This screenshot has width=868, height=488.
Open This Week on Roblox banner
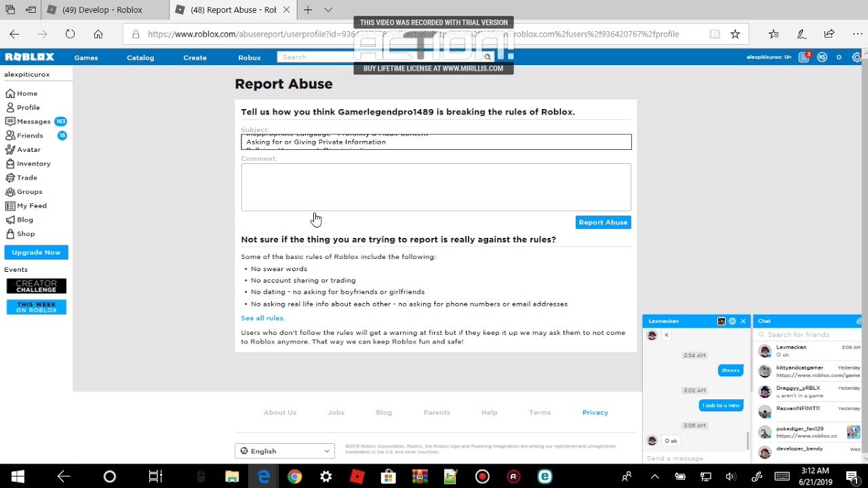click(x=37, y=307)
